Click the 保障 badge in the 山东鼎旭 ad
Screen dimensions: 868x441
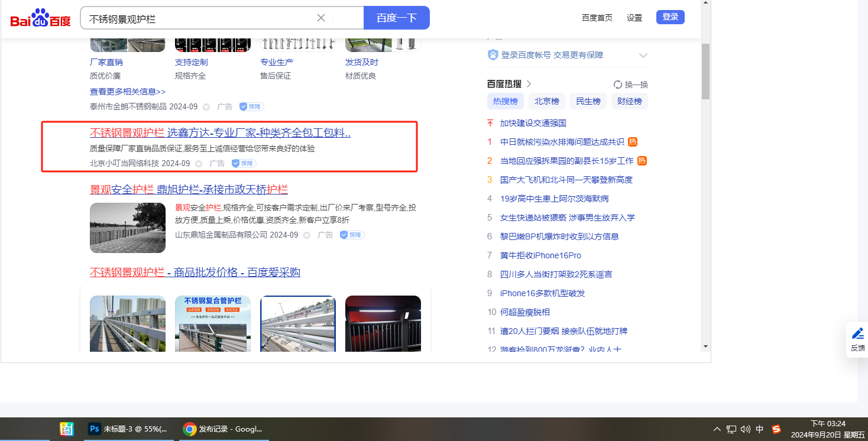(x=352, y=235)
